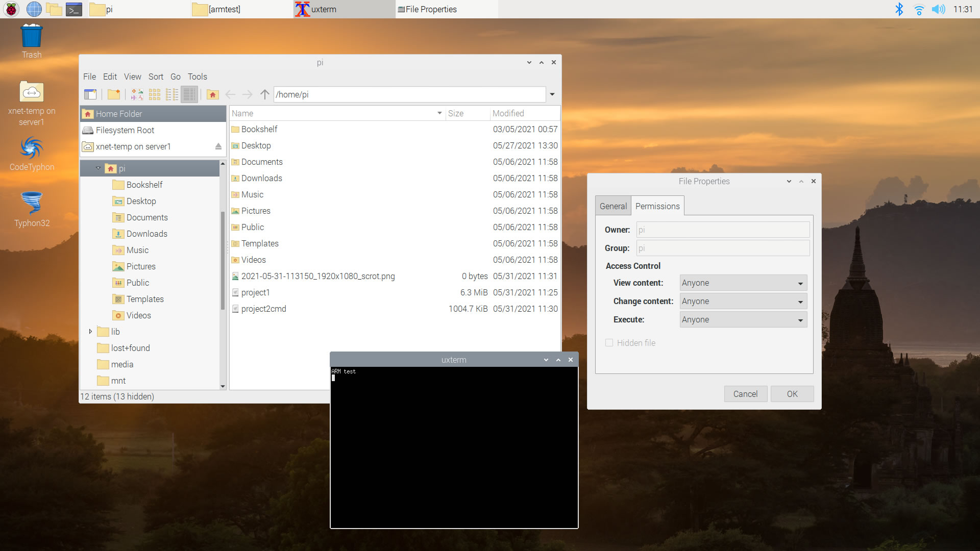Create a new folder using toolbar

(114, 94)
